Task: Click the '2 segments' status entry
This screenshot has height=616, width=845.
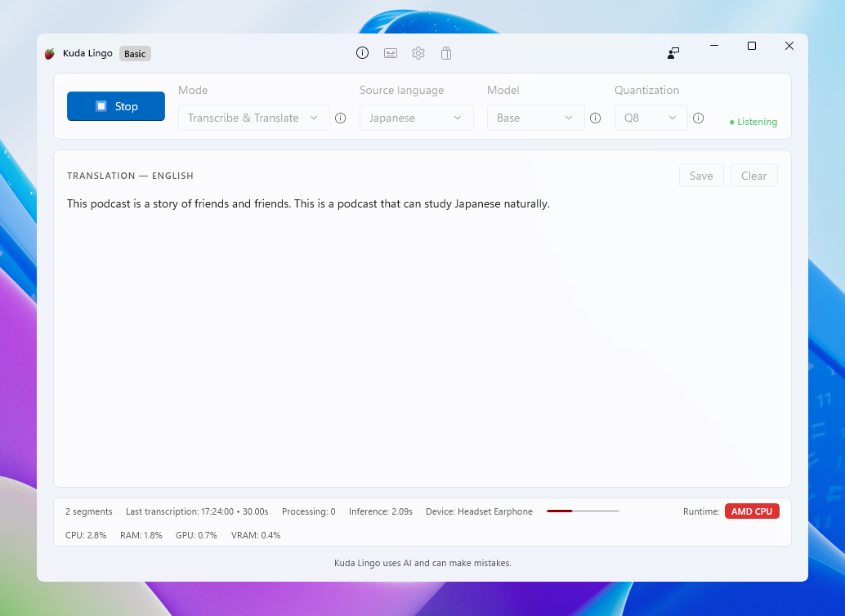Action: (89, 511)
